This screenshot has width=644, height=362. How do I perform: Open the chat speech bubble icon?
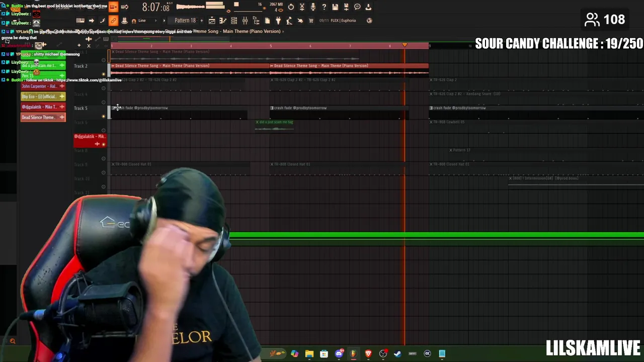tap(357, 7)
